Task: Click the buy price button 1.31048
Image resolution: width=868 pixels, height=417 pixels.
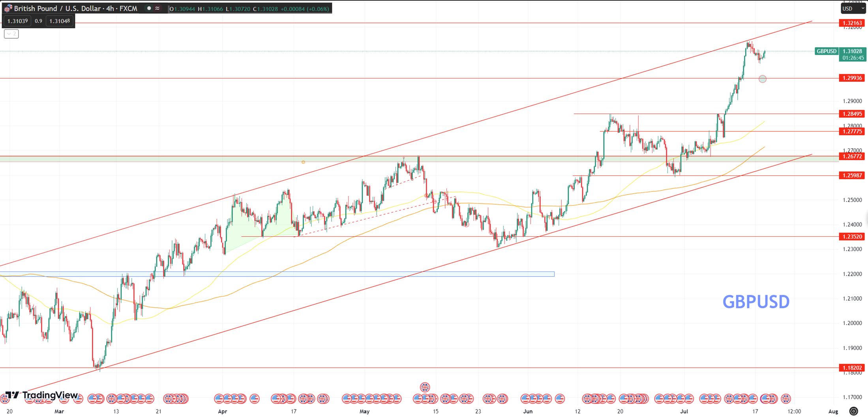Action: tap(60, 21)
